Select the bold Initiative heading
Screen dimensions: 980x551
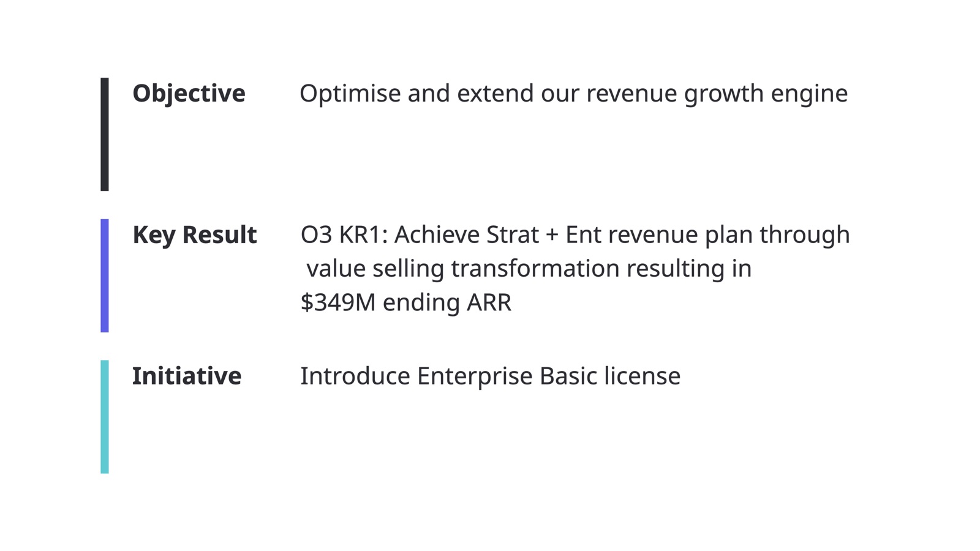point(187,376)
